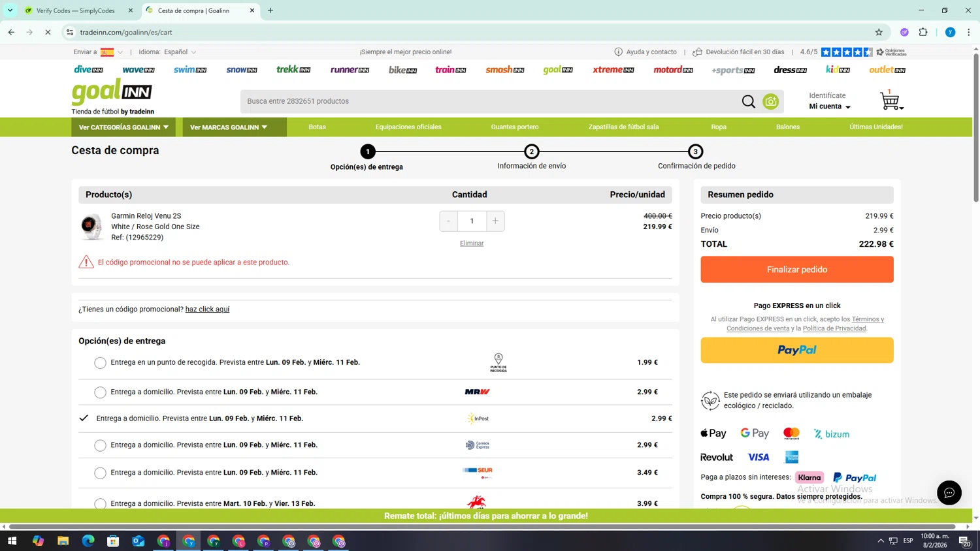Click Eliminar link under quantity
The width and height of the screenshot is (980, 551).
(x=472, y=243)
